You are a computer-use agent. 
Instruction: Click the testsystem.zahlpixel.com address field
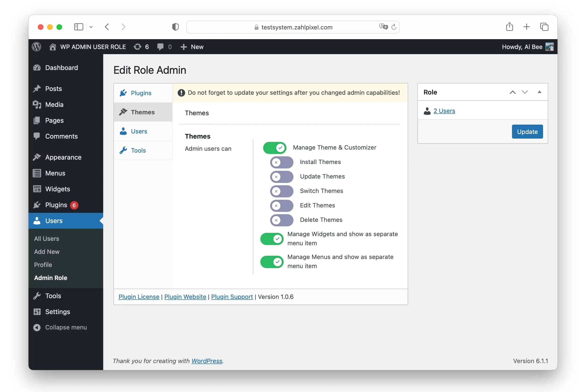[x=293, y=27]
